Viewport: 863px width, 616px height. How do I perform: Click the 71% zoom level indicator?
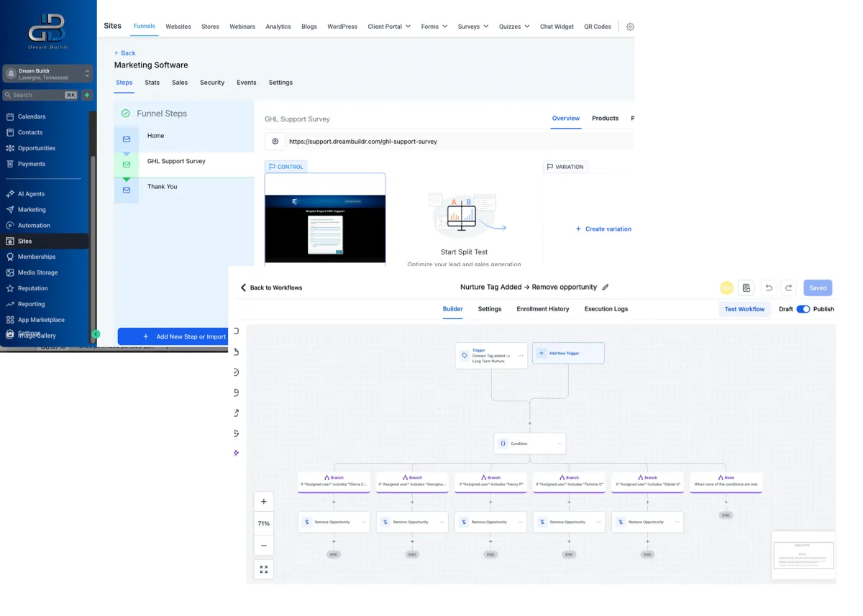(x=264, y=524)
